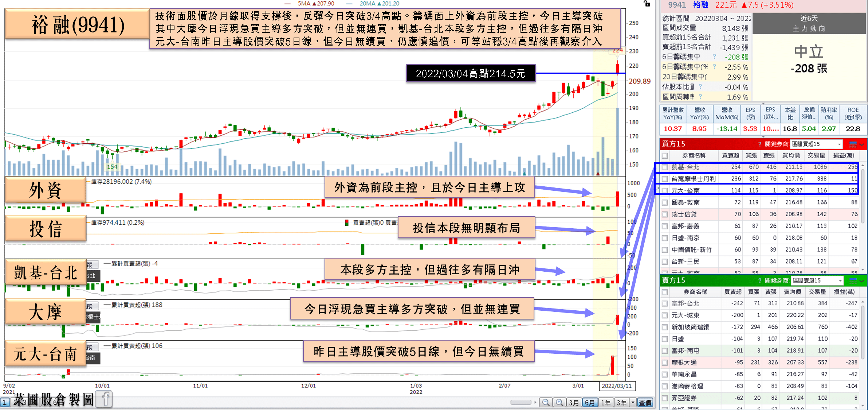Viewport: 868px width, 419px height.
Task: Sort the buyer table by 買均價 column
Action: coord(791,156)
